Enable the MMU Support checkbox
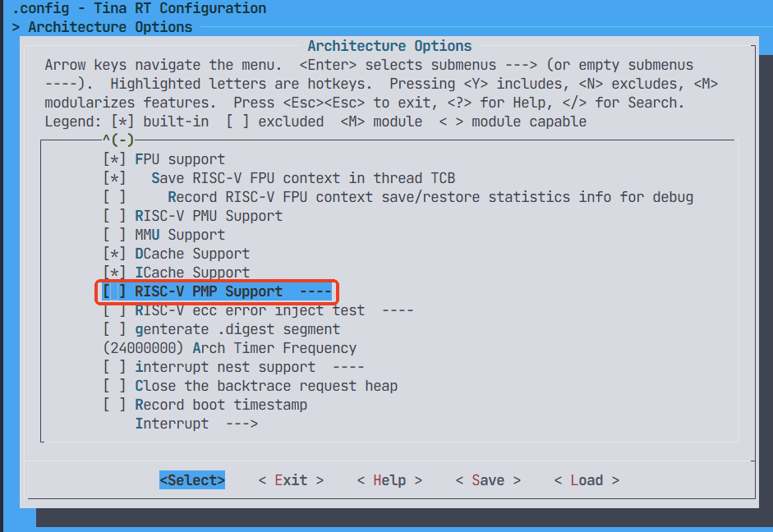 114,235
